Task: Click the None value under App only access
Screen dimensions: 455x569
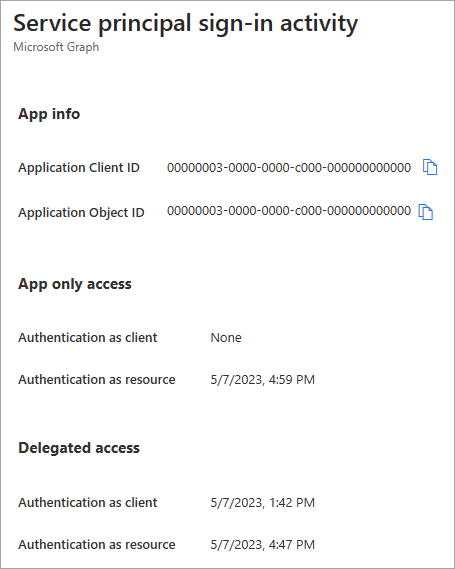Action: pos(226,337)
